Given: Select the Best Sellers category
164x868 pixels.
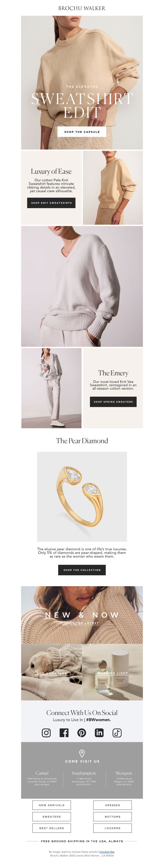Looking at the screenshot, I should [x=51, y=828].
